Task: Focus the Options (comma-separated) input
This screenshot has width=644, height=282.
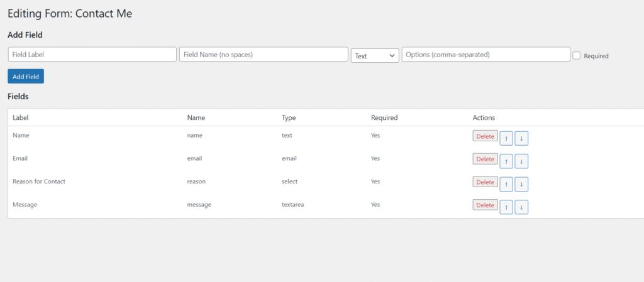Action: (x=486, y=55)
